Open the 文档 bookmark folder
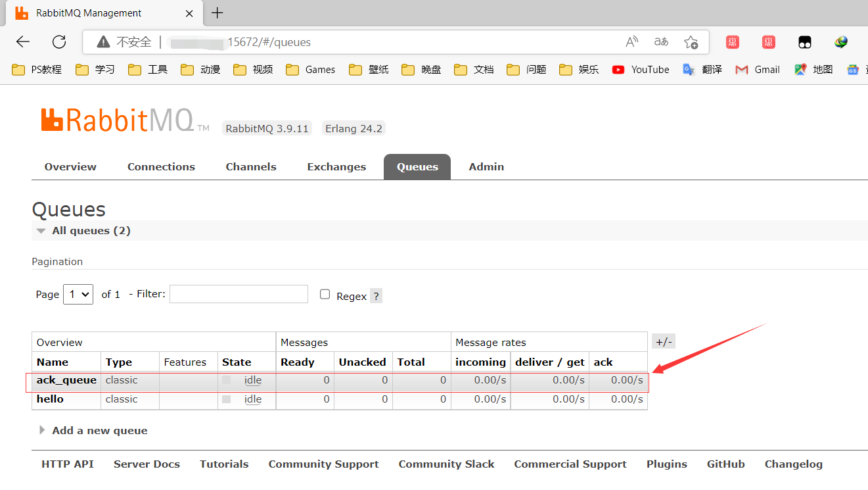The width and height of the screenshot is (868, 490). coord(474,70)
